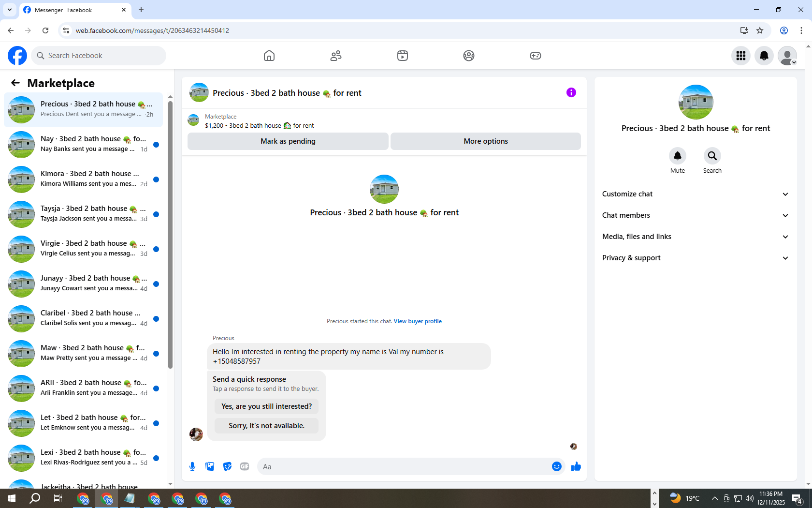Open Taysja Jackson conversation
Image resolution: width=812 pixels, height=508 pixels.
(84, 214)
